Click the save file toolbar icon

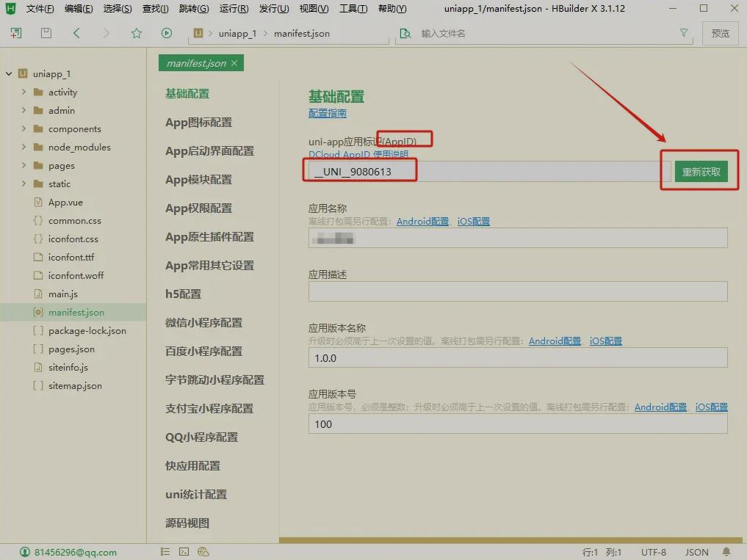pyautogui.click(x=46, y=33)
